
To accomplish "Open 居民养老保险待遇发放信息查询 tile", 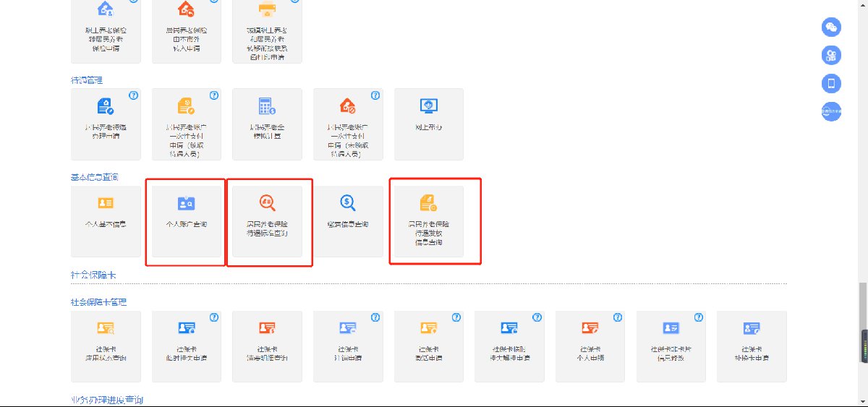I will [428, 221].
